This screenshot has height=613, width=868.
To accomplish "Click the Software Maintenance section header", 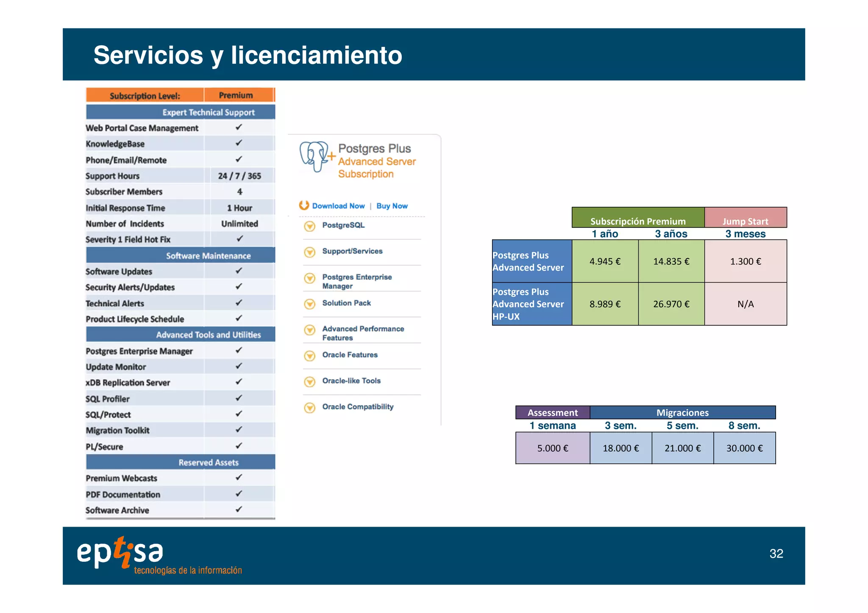I will click(x=181, y=255).
